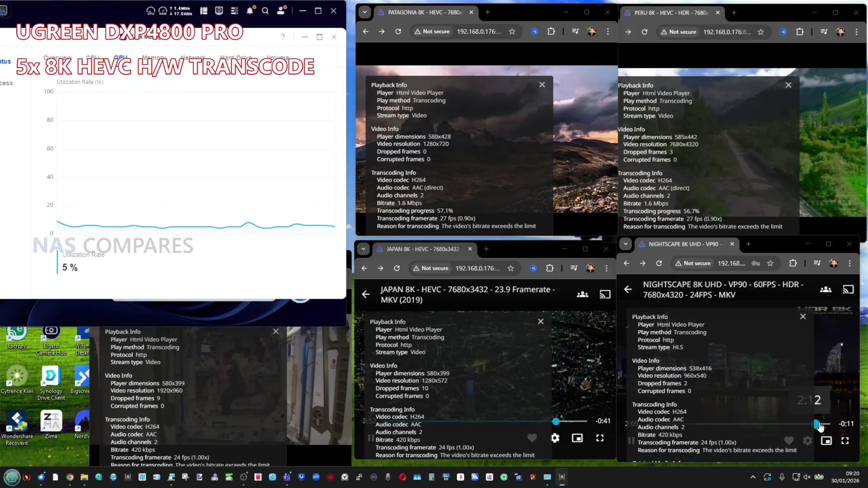Toggle system volume mute in tray
Screen dimensions: 868x488
pyautogui.click(x=807, y=477)
